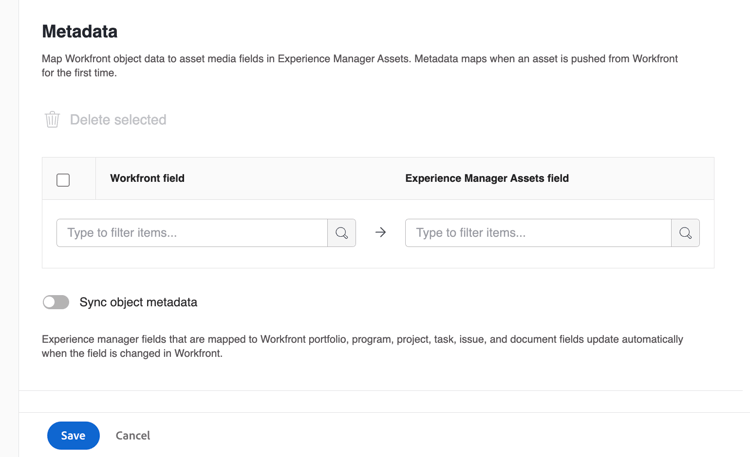Click the Cancel link
750x457 pixels.
pos(133,436)
